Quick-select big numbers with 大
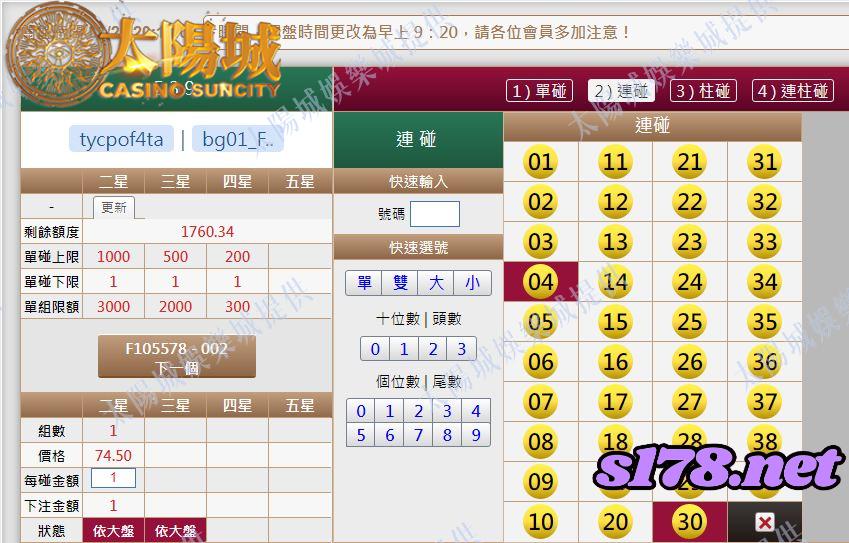This screenshot has height=543, width=849. pyautogui.click(x=436, y=283)
